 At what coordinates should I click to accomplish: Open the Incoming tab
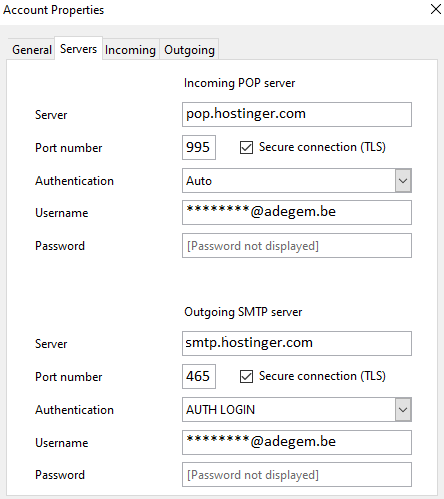[130, 50]
